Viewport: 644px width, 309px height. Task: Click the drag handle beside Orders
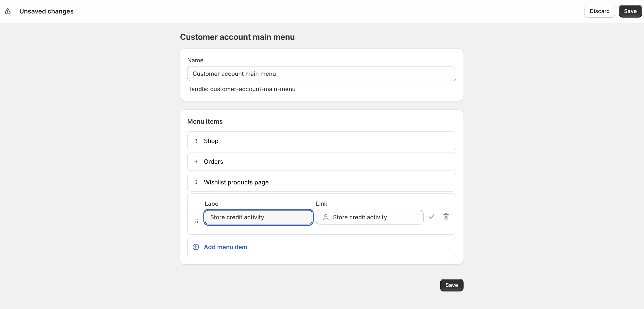coord(196,162)
